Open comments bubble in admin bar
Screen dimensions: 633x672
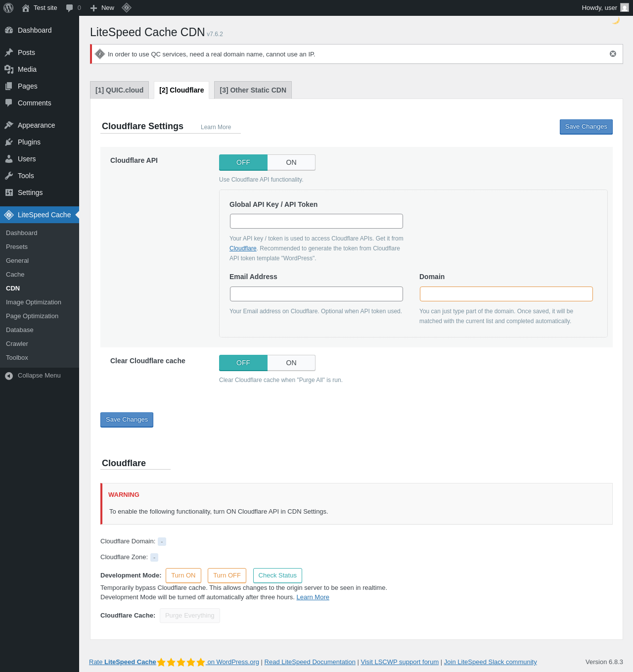pos(69,8)
